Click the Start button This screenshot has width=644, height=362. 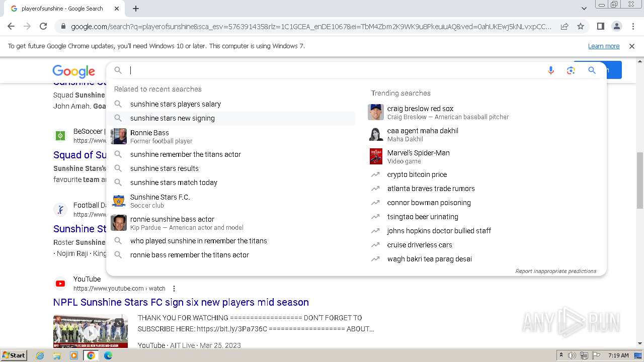pyautogui.click(x=14, y=355)
